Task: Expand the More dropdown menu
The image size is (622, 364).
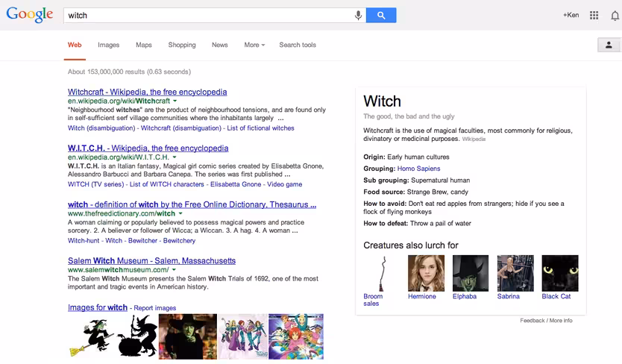Action: pyautogui.click(x=254, y=45)
